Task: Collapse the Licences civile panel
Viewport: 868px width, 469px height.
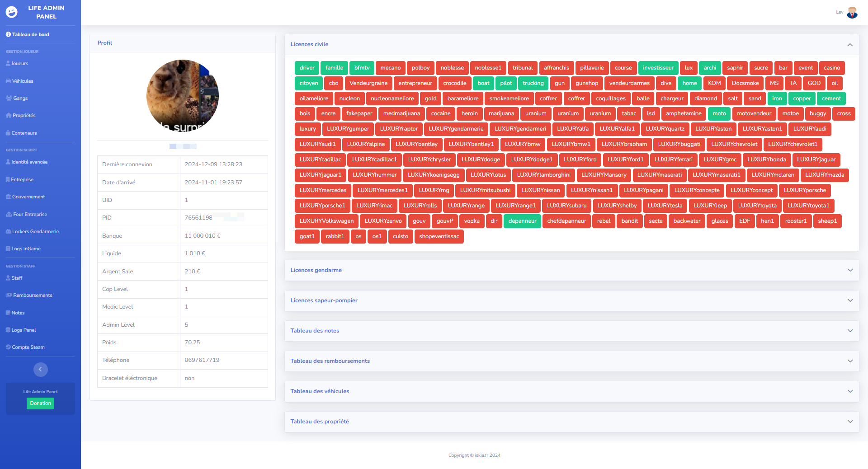Action: (849, 45)
